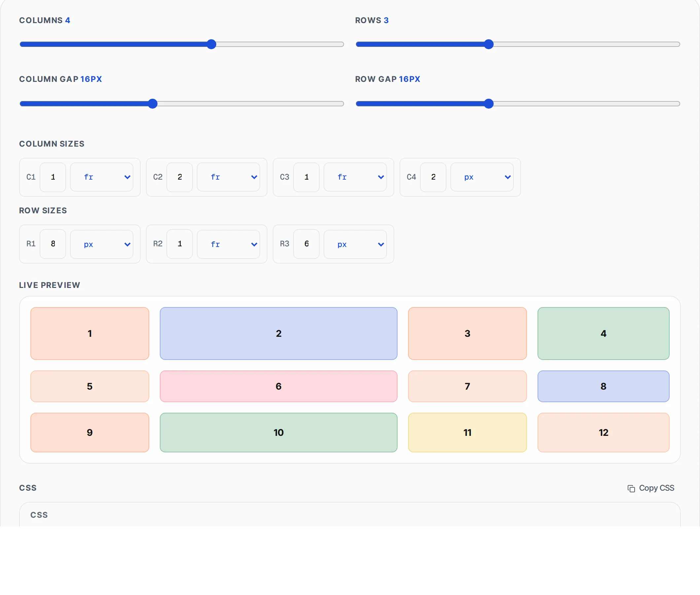Select preview grid cell 9

[x=90, y=433]
